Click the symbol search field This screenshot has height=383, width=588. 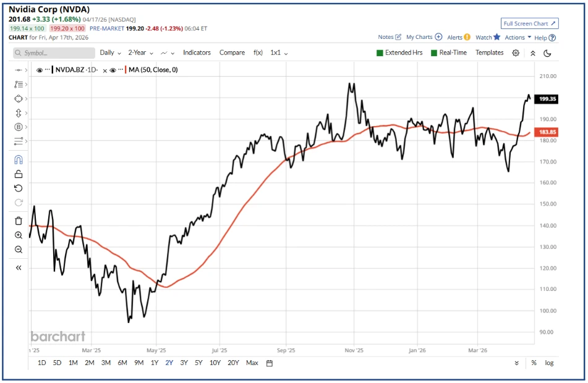(x=54, y=53)
